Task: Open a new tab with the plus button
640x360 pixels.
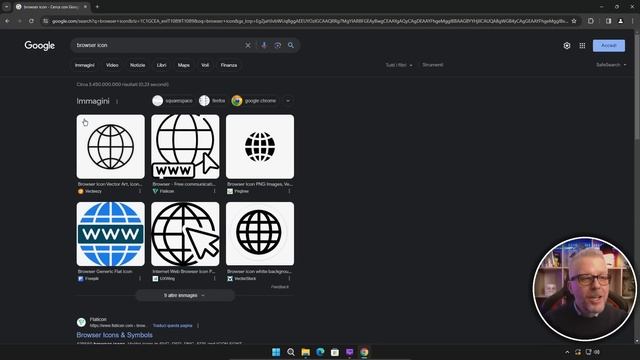Action: point(97,7)
